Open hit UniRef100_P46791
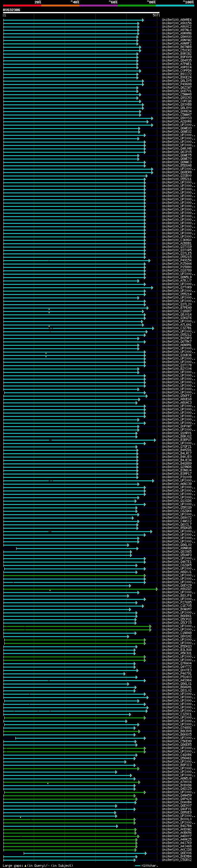This screenshot has height=868, width=197. tap(177, 674)
